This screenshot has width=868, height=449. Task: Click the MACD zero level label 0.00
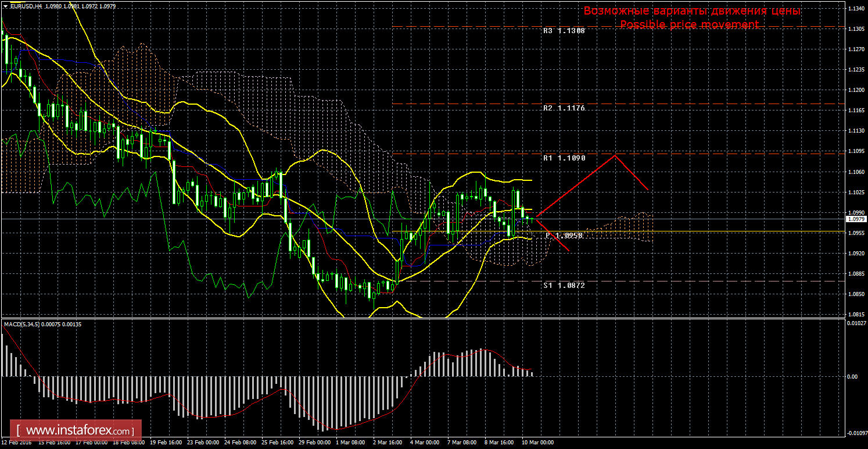coord(852,377)
